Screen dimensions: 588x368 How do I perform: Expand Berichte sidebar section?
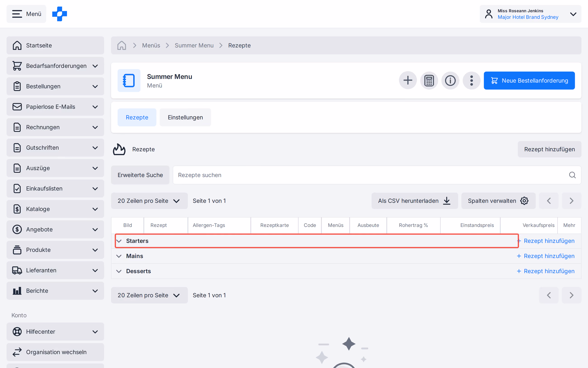(55, 291)
